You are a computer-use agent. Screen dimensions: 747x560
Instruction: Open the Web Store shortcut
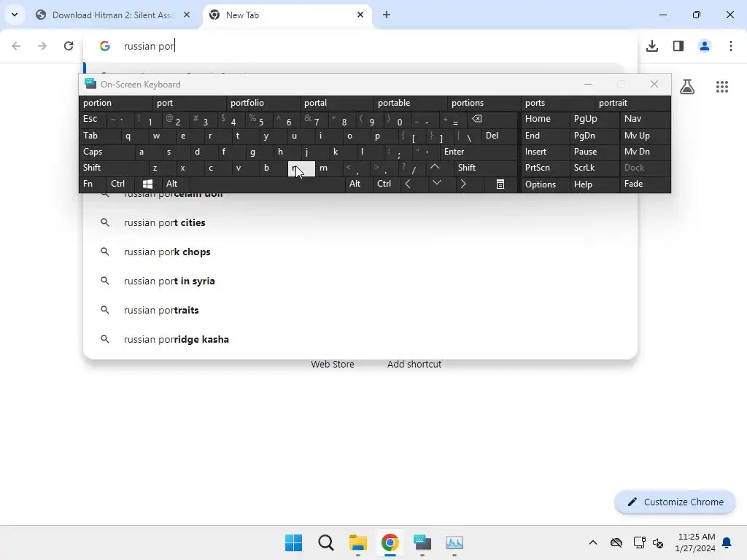pyautogui.click(x=333, y=365)
